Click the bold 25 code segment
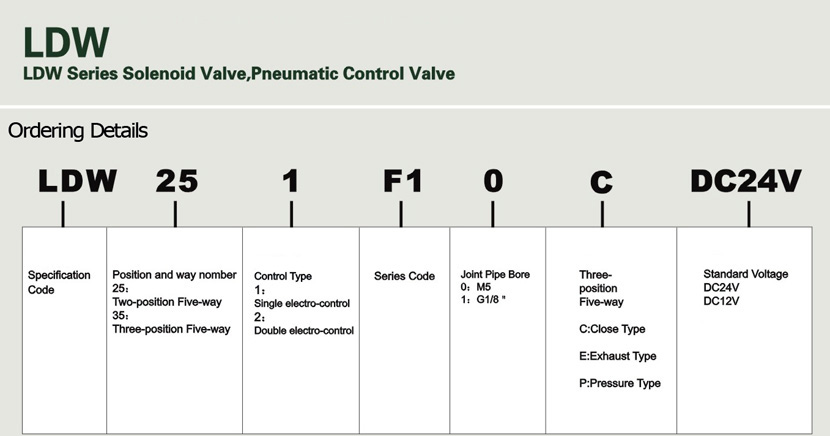The width and height of the screenshot is (830, 436). click(177, 181)
